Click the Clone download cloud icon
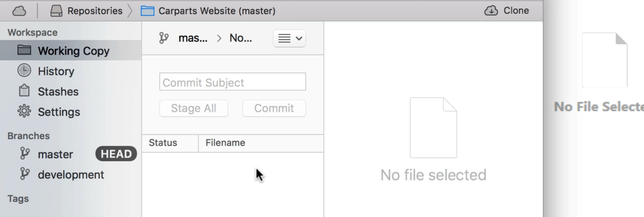 [491, 11]
